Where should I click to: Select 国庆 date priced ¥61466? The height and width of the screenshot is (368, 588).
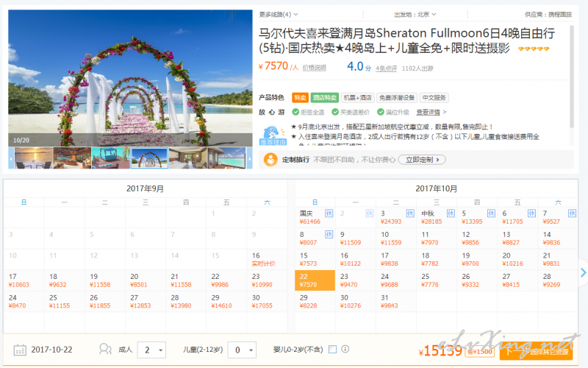click(x=315, y=217)
